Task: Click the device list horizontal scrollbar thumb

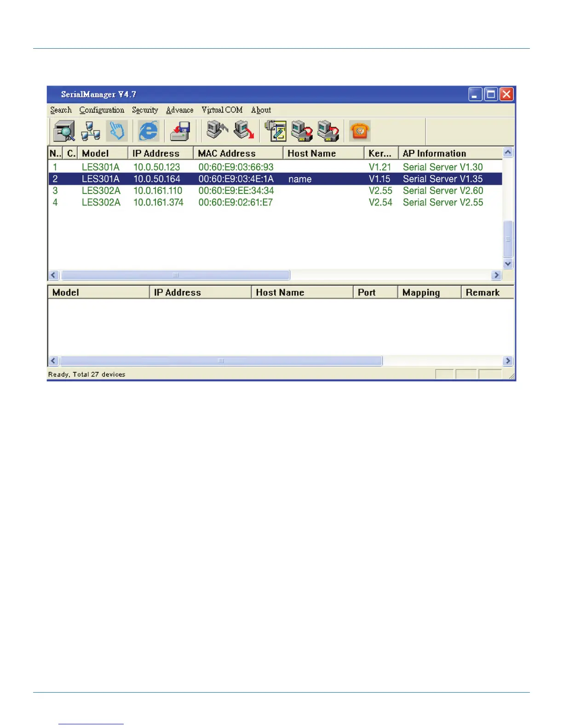Action: [175, 275]
